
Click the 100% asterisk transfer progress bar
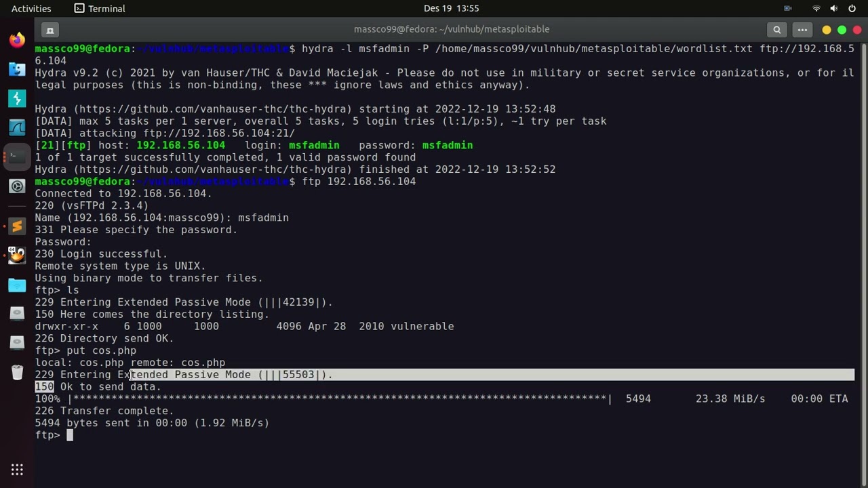pos(341,399)
